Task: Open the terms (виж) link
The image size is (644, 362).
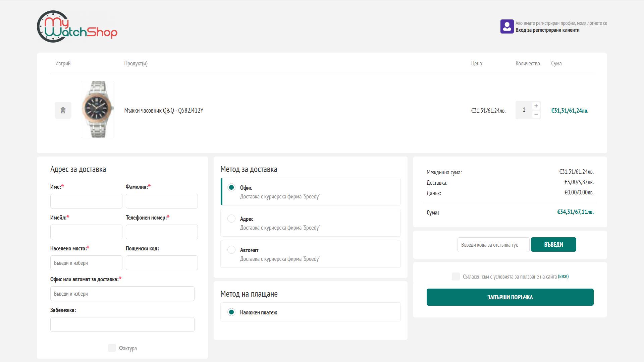Action: (x=563, y=277)
